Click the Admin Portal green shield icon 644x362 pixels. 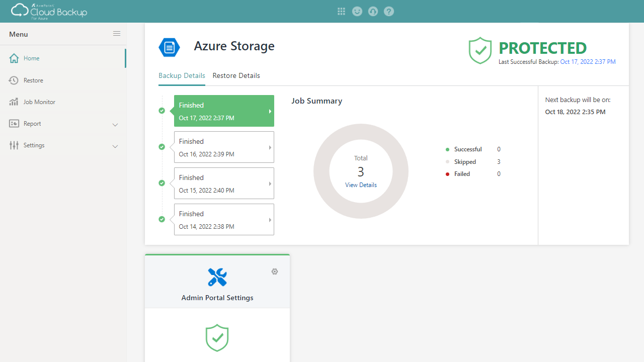pos(217,338)
